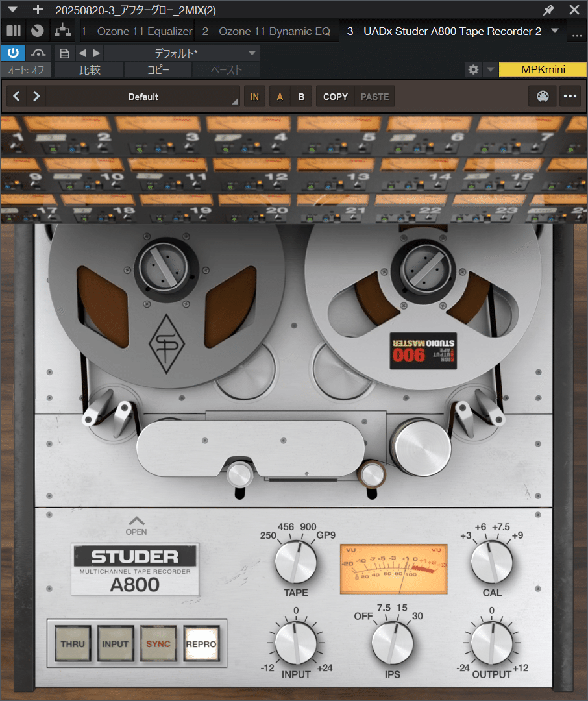Select the THRU path button
This screenshot has height=701, width=588.
point(73,644)
